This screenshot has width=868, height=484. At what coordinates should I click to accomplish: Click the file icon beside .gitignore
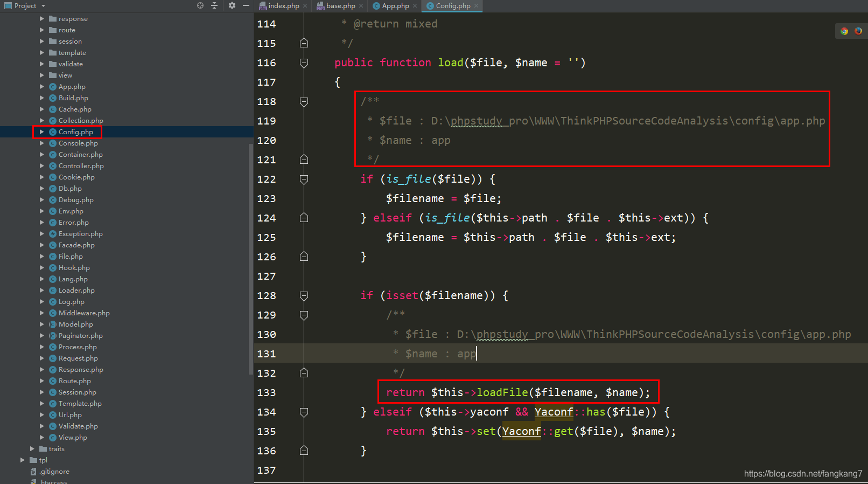(x=33, y=472)
